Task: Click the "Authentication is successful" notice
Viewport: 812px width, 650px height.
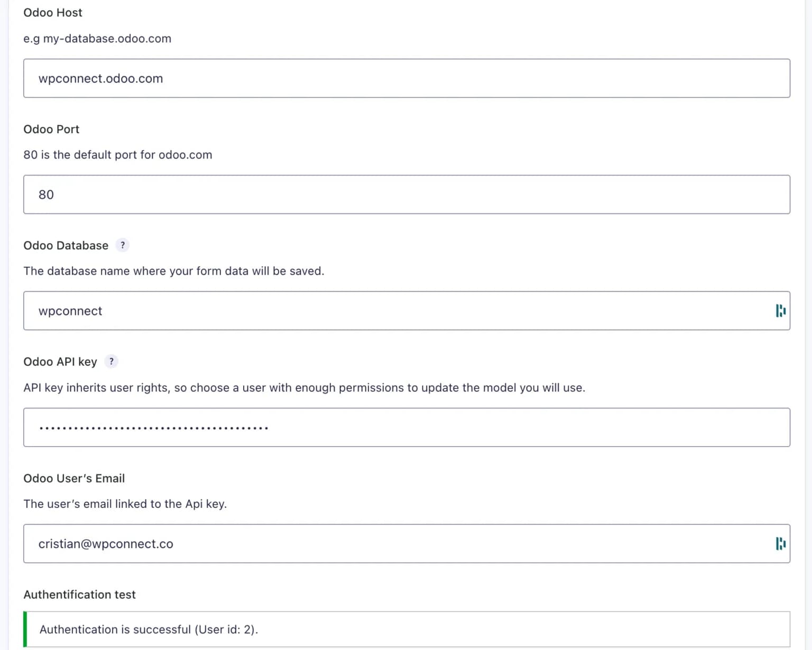Action: tap(149, 629)
